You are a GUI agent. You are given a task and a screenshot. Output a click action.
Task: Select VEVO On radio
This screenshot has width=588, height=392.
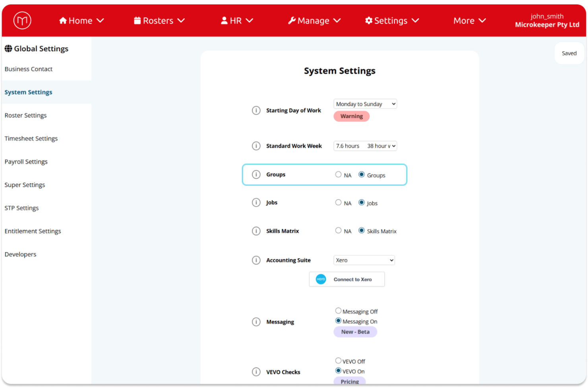pos(338,371)
